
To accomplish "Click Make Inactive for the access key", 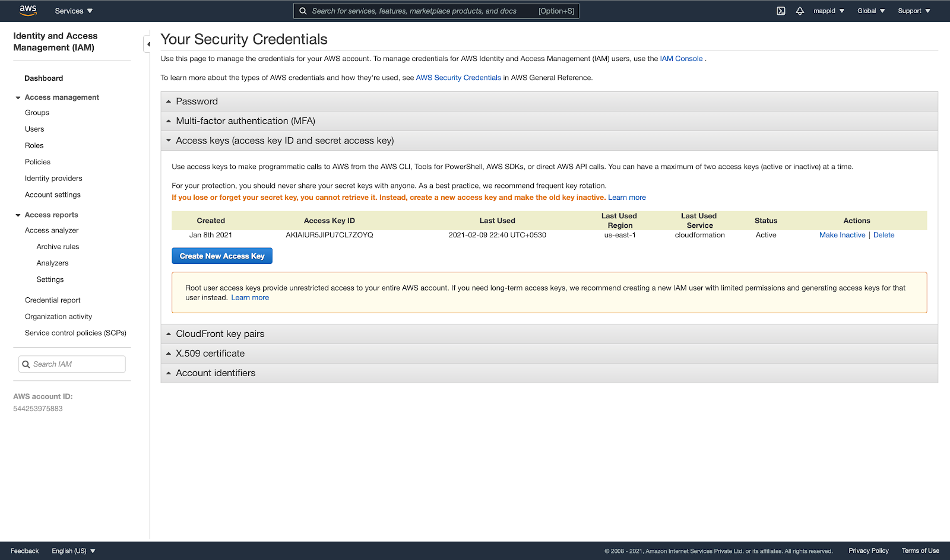I will 842,235.
